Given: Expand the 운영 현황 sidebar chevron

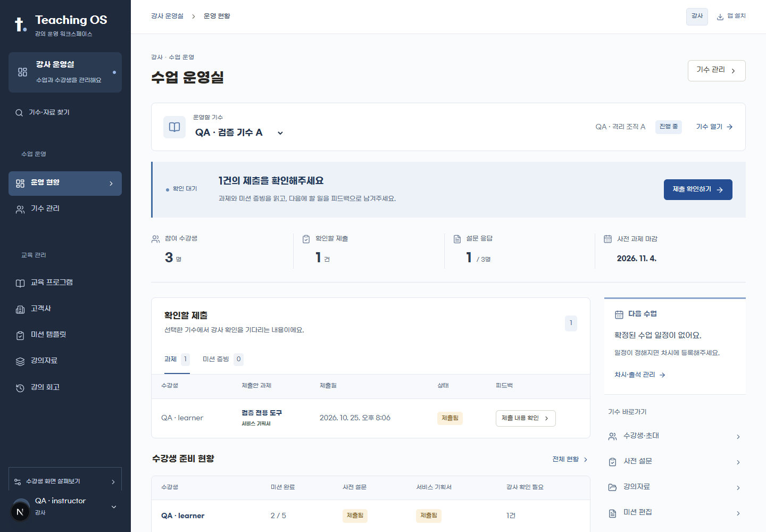Looking at the screenshot, I should [111, 184].
